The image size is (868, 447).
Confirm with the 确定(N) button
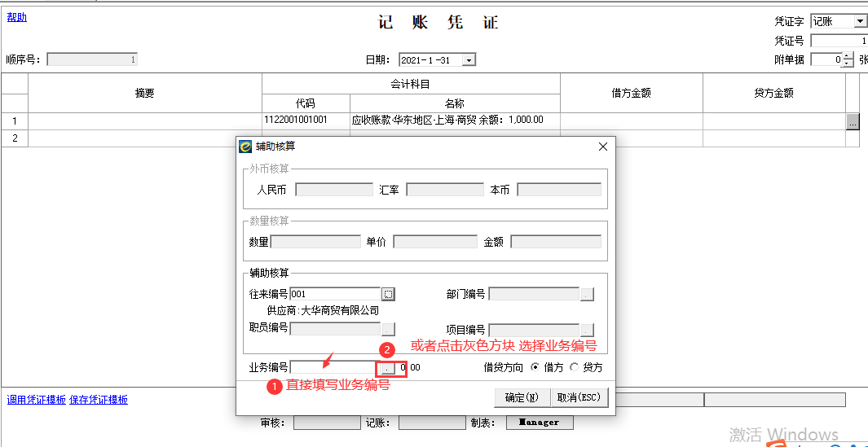[x=522, y=397]
